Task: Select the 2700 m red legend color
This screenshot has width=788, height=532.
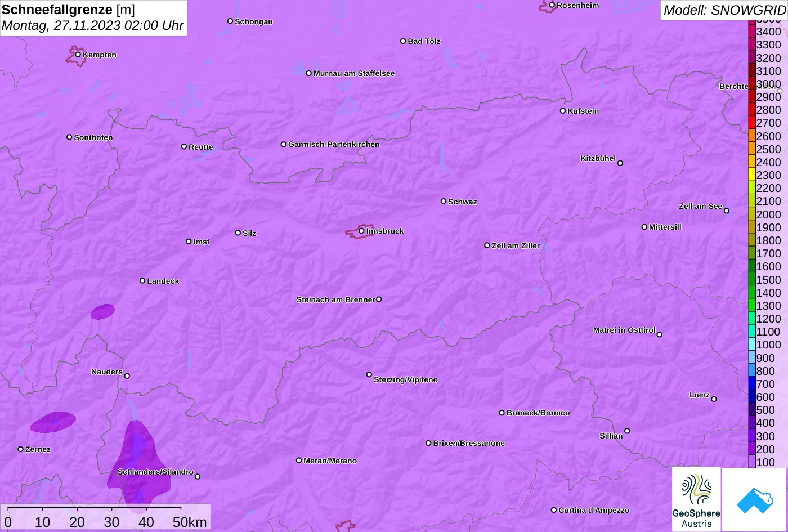Action: click(x=751, y=123)
